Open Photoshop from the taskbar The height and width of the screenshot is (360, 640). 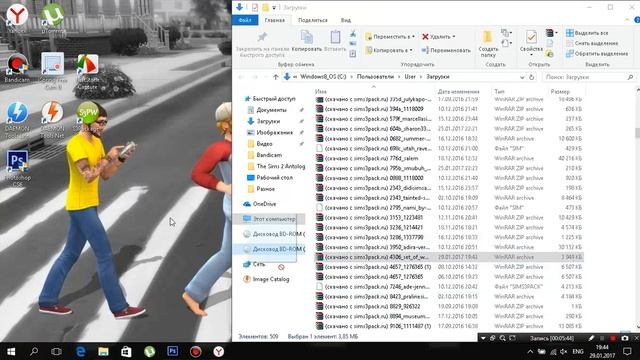(x=173, y=351)
